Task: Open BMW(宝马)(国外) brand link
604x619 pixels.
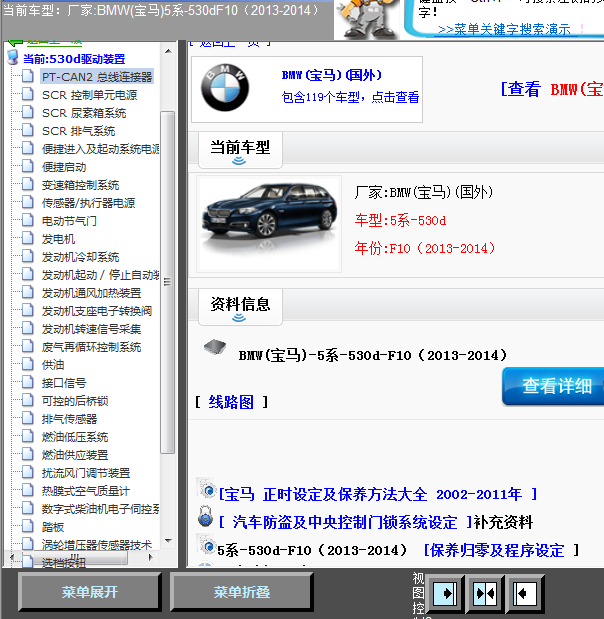Action: click(x=332, y=75)
